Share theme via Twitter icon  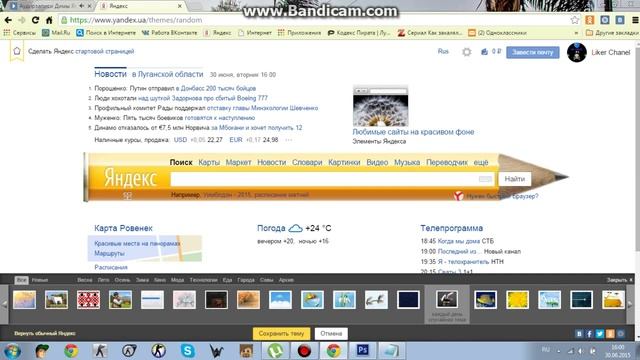click(x=600, y=334)
